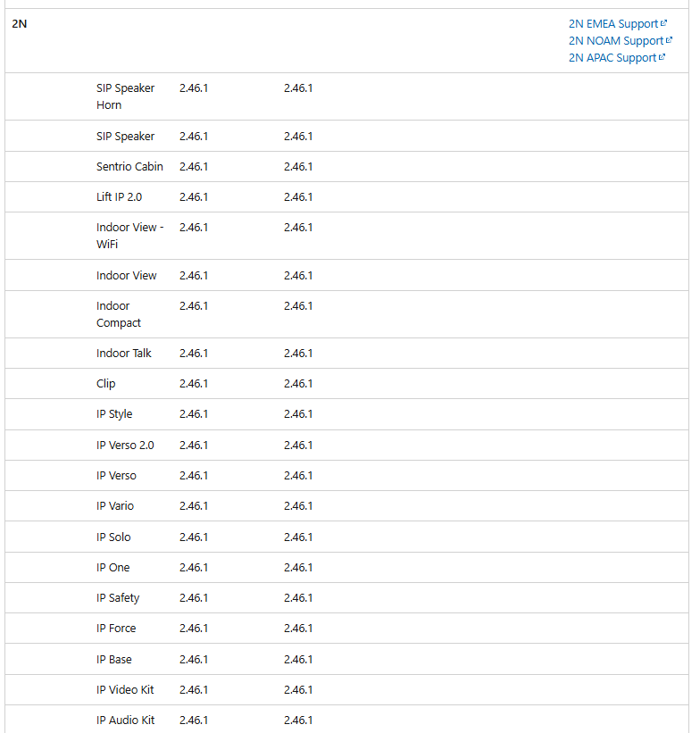
Task: Click external link icon beside APAC Support
Action: pyautogui.click(x=662, y=58)
